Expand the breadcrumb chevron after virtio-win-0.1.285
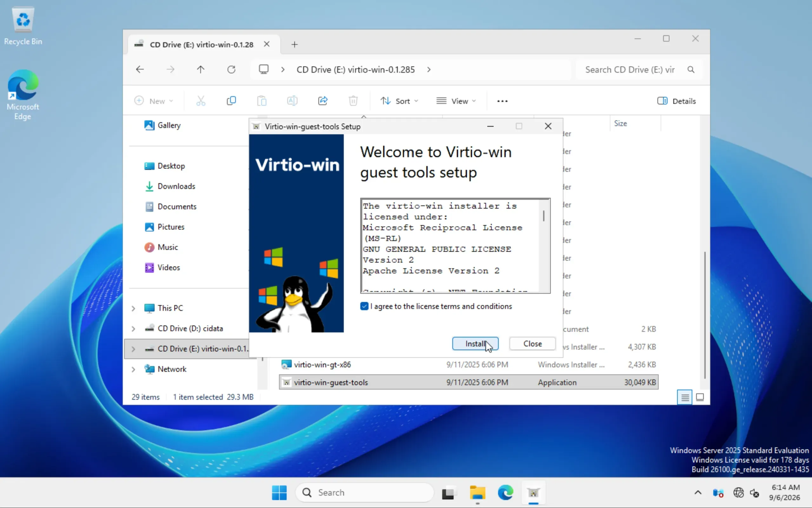The height and width of the screenshot is (508, 812). tap(429, 70)
